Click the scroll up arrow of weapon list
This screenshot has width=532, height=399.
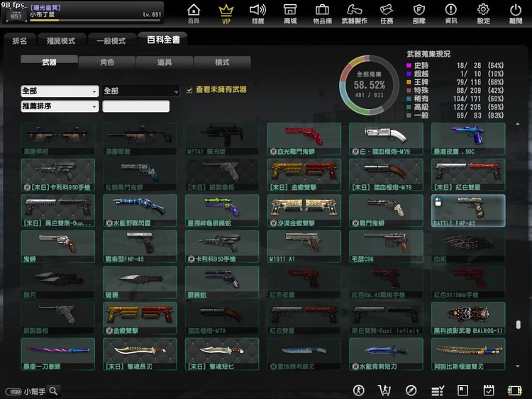click(517, 124)
